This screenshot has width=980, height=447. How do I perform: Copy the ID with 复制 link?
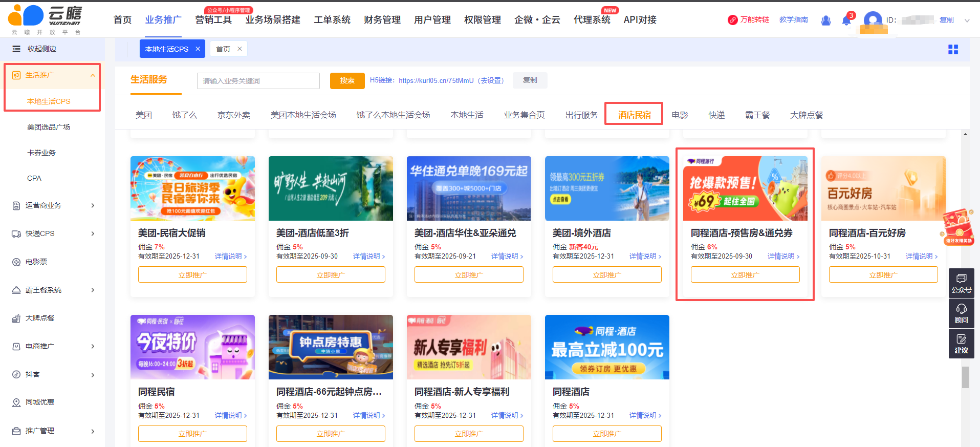coord(947,20)
